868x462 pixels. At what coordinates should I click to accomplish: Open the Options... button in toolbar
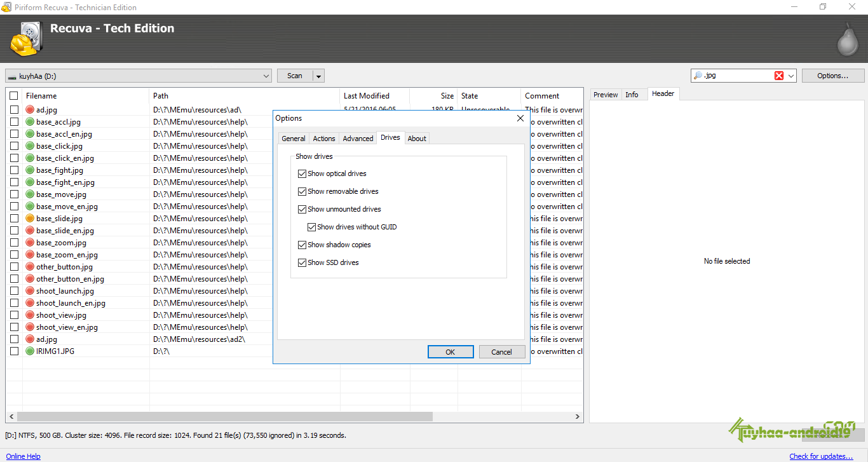point(832,76)
